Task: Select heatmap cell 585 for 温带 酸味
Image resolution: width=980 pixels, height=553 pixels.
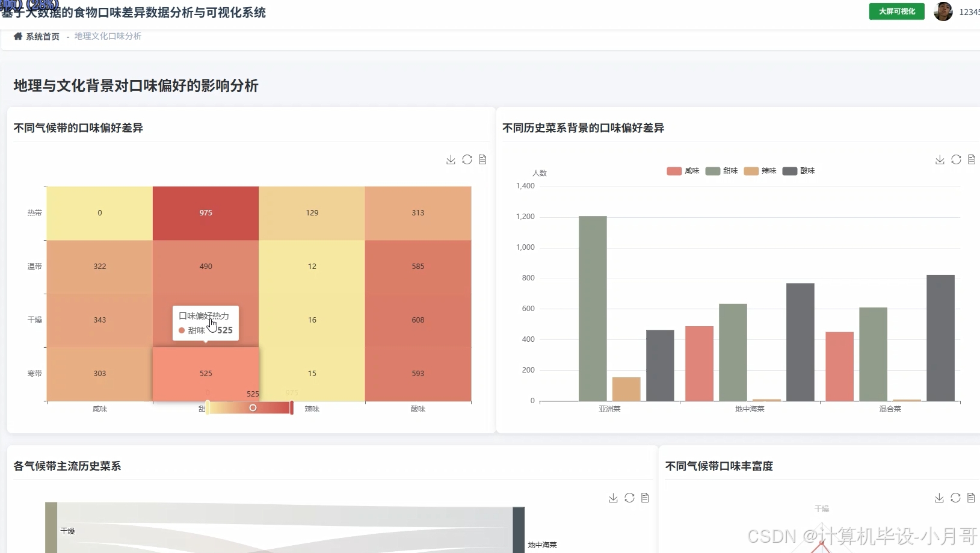Action: coord(418,267)
